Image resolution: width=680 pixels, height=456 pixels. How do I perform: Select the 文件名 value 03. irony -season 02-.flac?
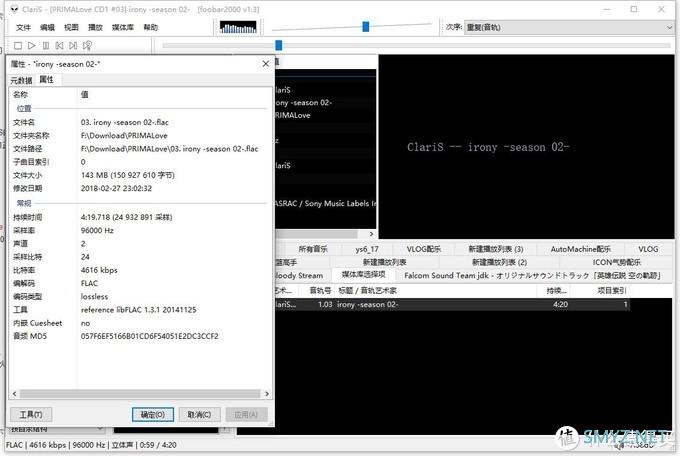pos(124,122)
